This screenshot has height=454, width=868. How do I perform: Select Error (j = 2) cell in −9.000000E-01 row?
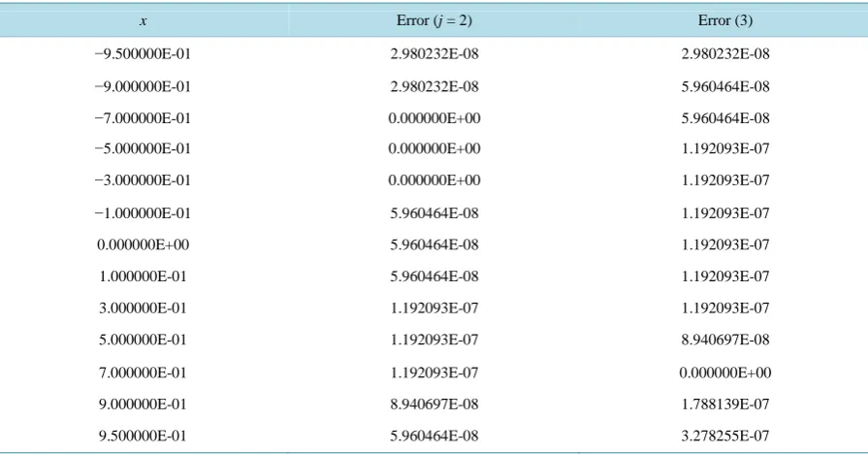click(x=434, y=86)
